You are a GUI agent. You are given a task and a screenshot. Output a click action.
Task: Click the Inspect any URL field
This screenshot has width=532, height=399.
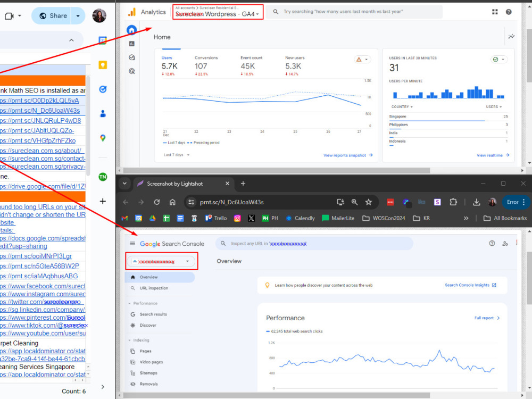pos(314,244)
